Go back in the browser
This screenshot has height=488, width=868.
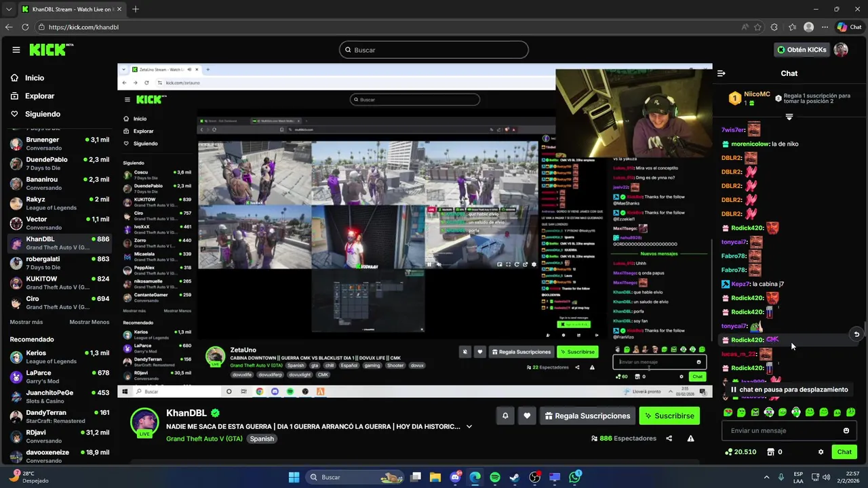[x=9, y=27]
